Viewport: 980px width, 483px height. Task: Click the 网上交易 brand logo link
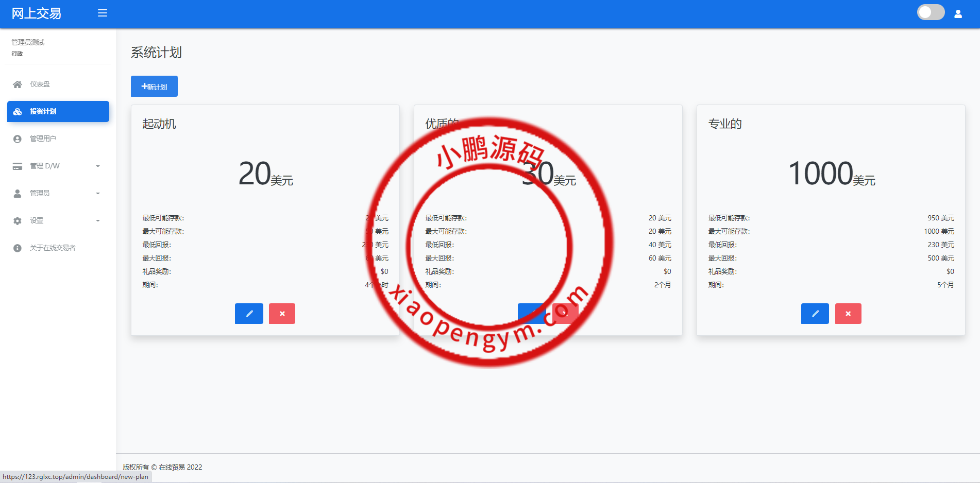pos(36,13)
